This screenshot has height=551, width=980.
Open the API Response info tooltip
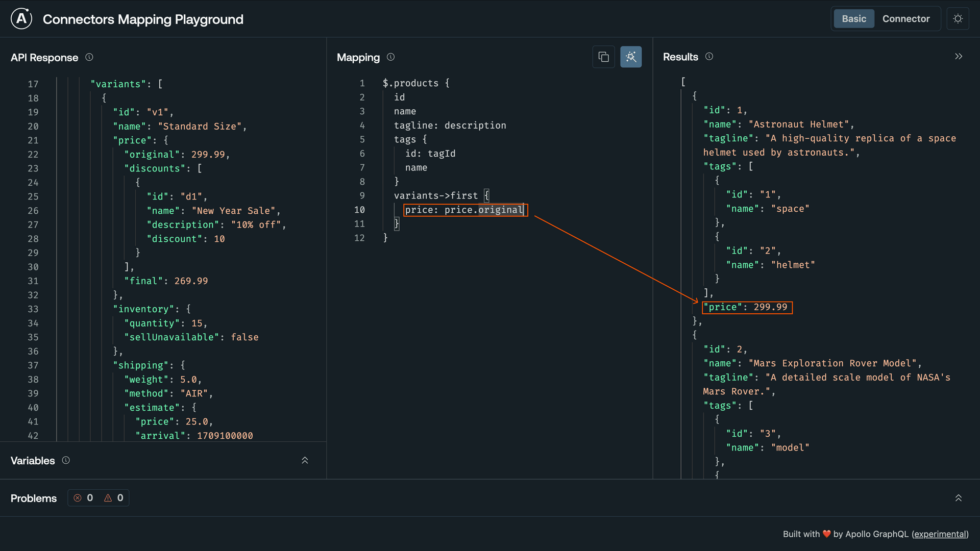[x=89, y=58]
